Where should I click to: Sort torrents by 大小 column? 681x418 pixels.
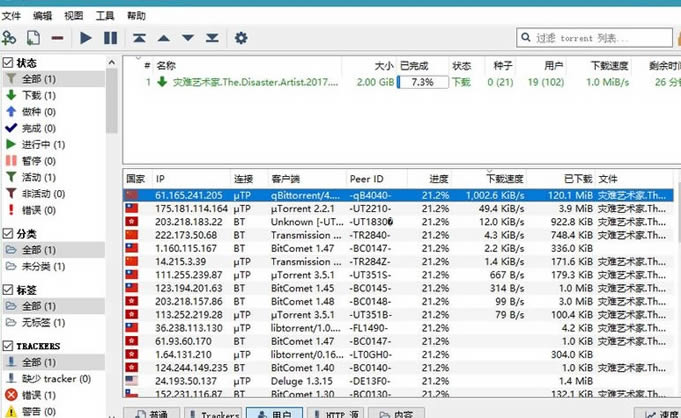(x=369, y=66)
